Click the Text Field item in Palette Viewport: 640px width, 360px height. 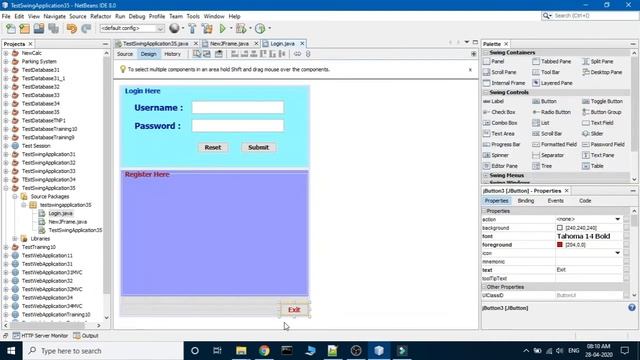click(x=598, y=123)
